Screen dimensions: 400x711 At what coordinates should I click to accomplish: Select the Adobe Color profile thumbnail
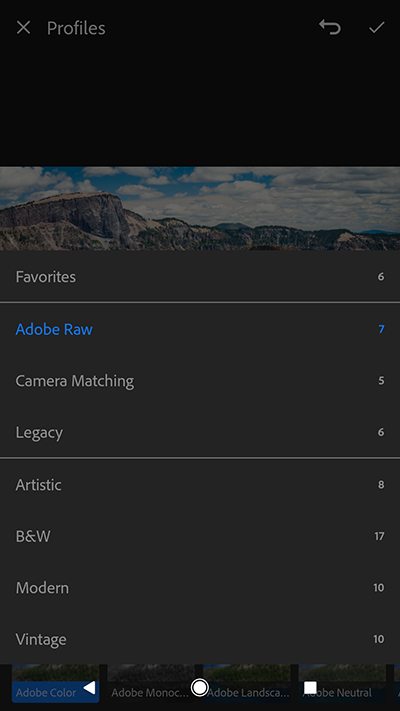coord(55,684)
